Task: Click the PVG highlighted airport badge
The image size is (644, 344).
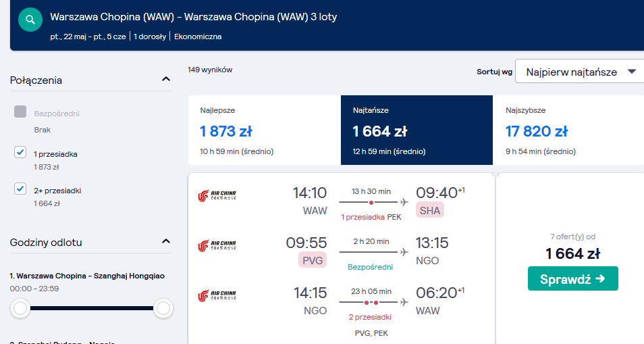Action: tap(313, 260)
